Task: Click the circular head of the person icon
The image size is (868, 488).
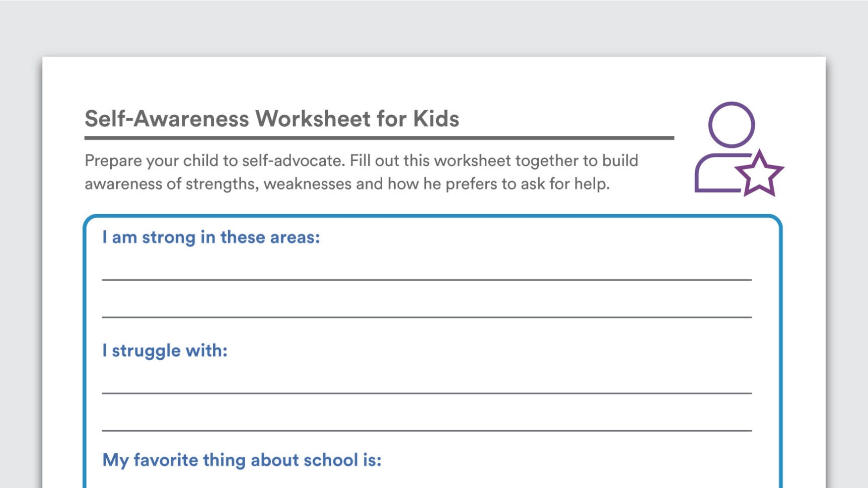Action: coord(731,125)
